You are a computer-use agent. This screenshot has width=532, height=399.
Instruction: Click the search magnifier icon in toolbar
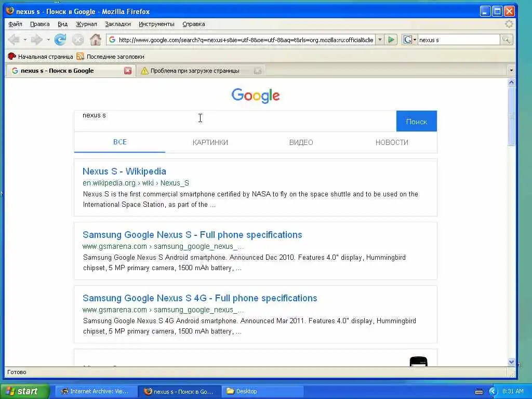[506, 39]
